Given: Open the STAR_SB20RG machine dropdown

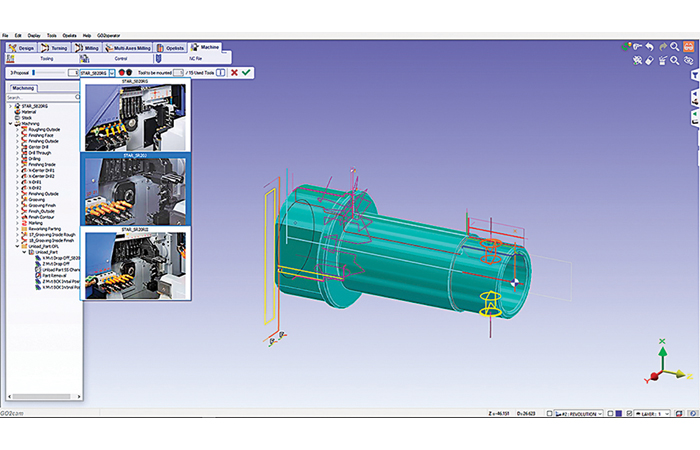Looking at the screenshot, I should [x=111, y=72].
